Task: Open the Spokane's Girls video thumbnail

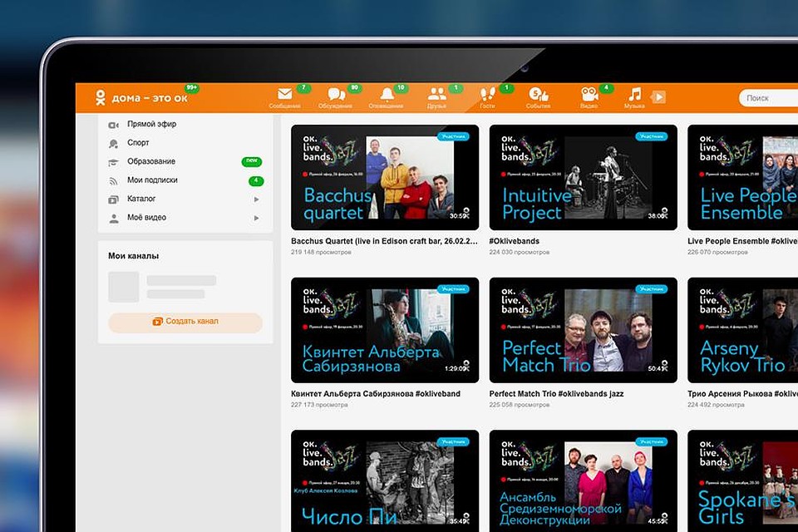Action: 743,481
